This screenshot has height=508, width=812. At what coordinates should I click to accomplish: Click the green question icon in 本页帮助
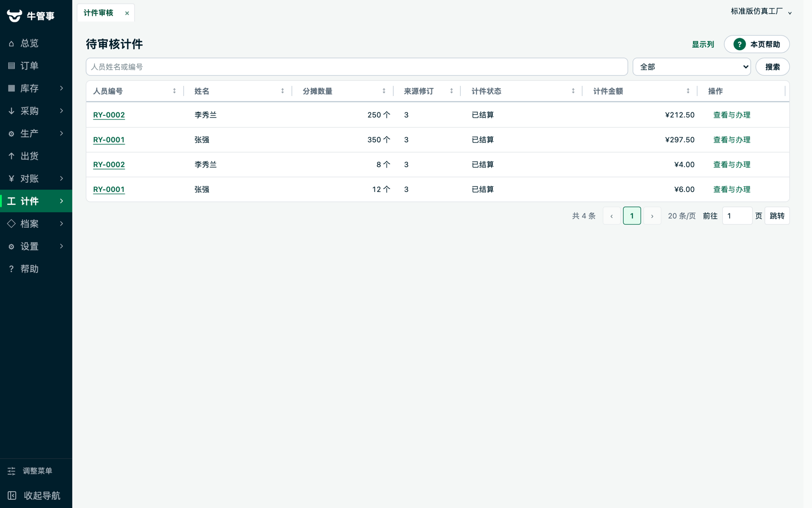click(739, 44)
